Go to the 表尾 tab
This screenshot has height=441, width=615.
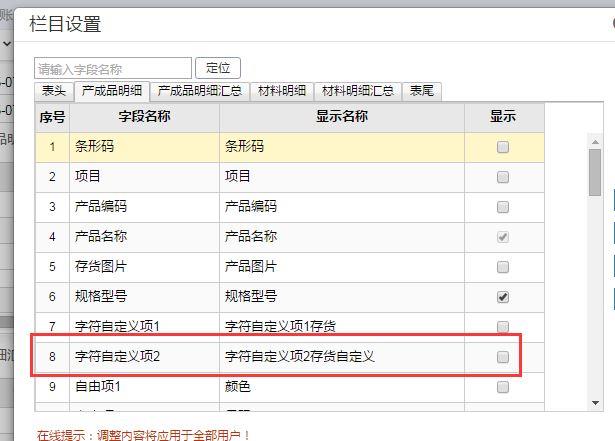pyautogui.click(x=422, y=91)
